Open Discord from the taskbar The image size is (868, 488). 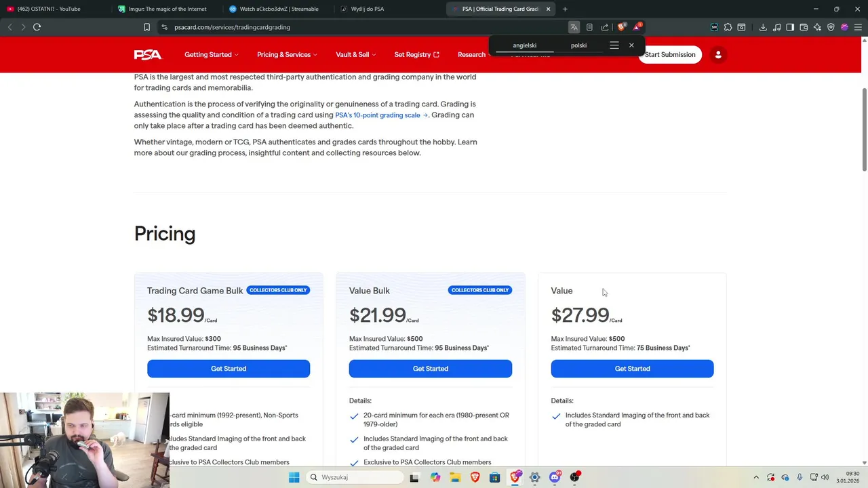coord(555,477)
